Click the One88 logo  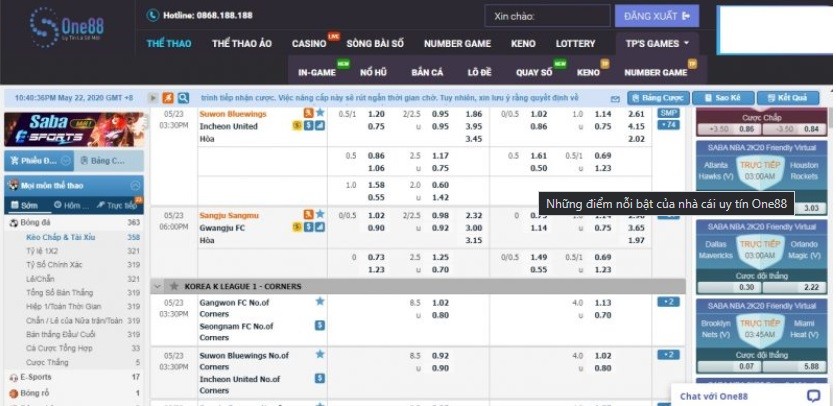[67, 27]
